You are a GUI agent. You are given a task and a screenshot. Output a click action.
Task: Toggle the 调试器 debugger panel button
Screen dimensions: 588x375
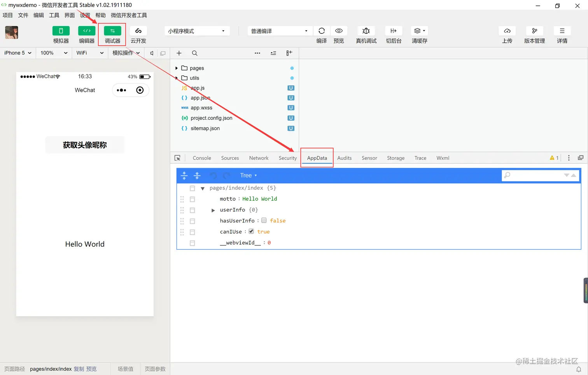click(x=112, y=31)
